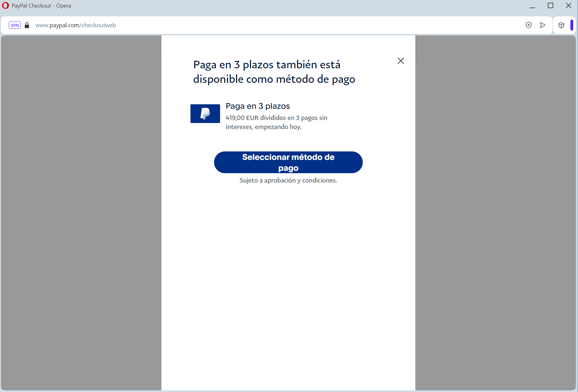Maximize the Opera window

pyautogui.click(x=550, y=6)
